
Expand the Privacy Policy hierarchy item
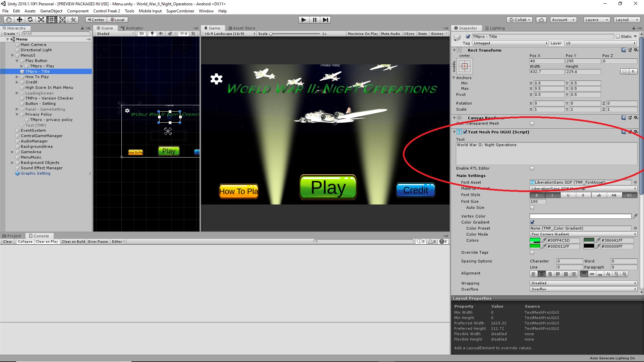click(x=17, y=114)
